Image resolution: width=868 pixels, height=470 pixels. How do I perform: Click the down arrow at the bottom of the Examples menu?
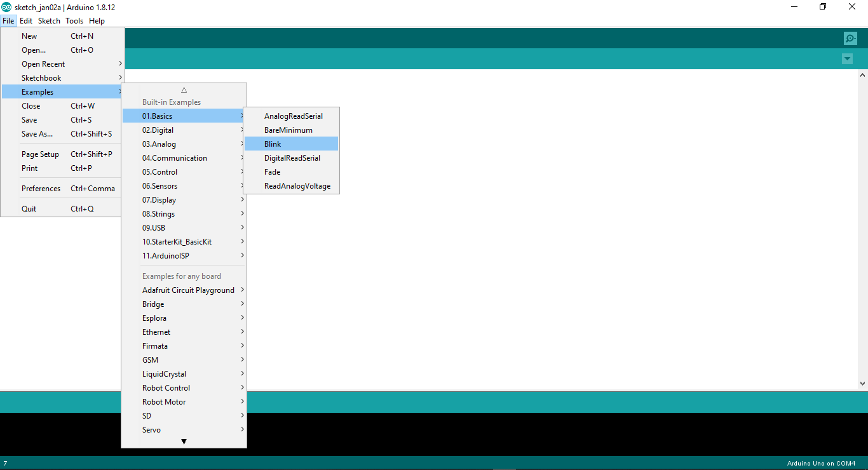184,441
